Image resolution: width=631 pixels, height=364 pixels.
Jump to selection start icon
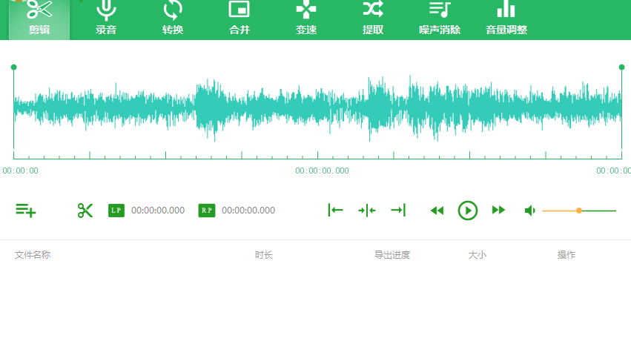[335, 210]
